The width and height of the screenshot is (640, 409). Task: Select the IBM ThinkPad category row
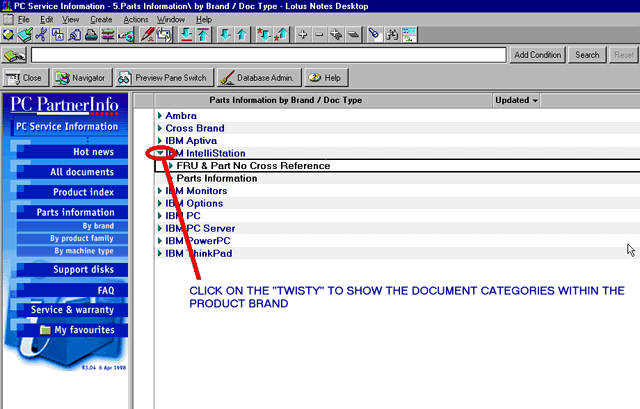(200, 253)
